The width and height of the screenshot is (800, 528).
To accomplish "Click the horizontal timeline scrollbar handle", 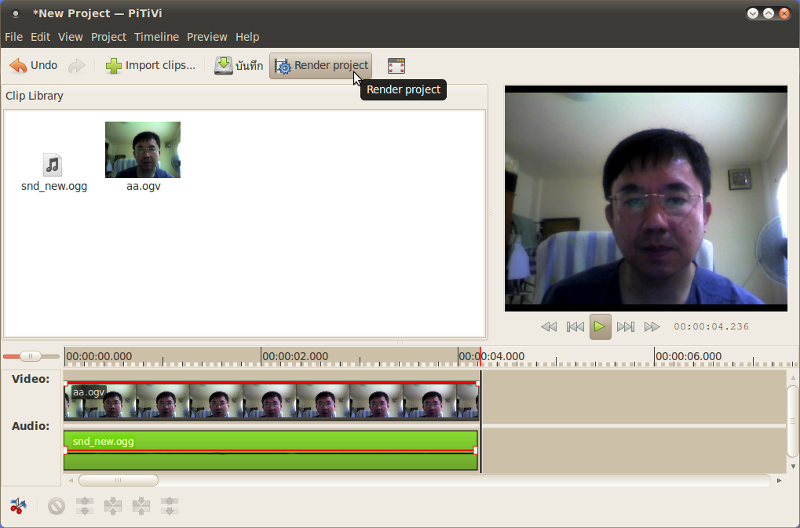I will [118, 480].
